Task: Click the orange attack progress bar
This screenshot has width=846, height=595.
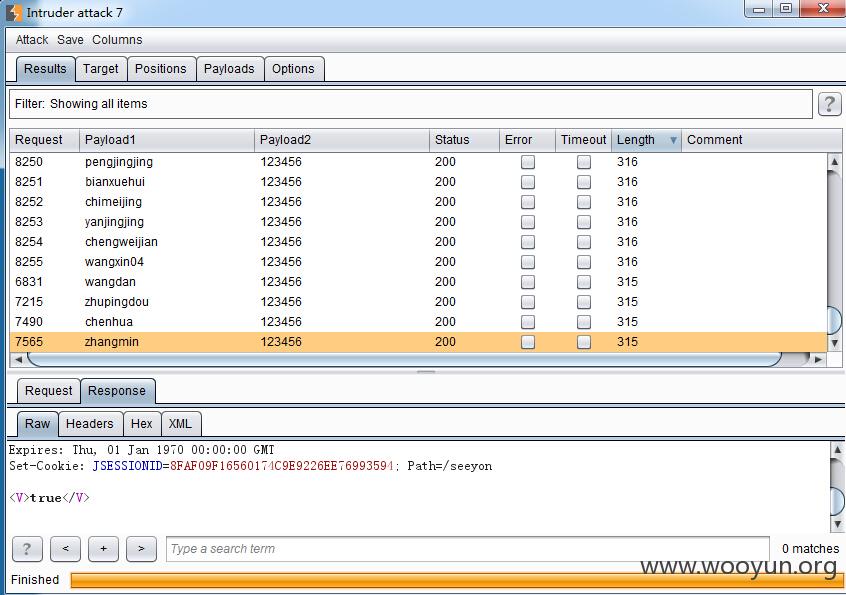Action: click(456, 580)
